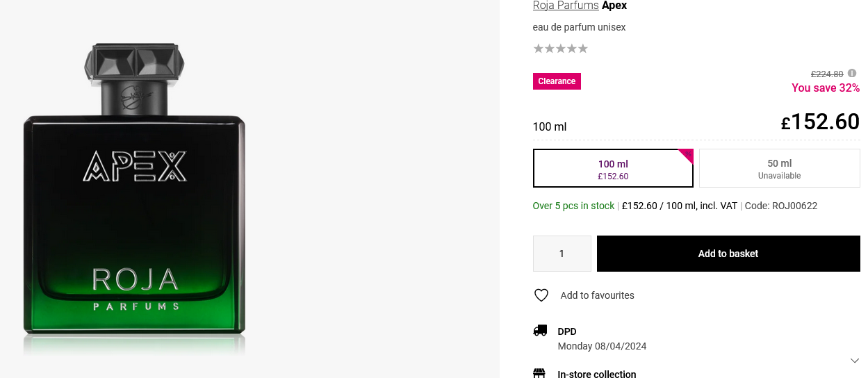Viewport: 868px width, 378px height.
Task: Click the Monday 08/04/2024 delivery date
Action: (602, 346)
